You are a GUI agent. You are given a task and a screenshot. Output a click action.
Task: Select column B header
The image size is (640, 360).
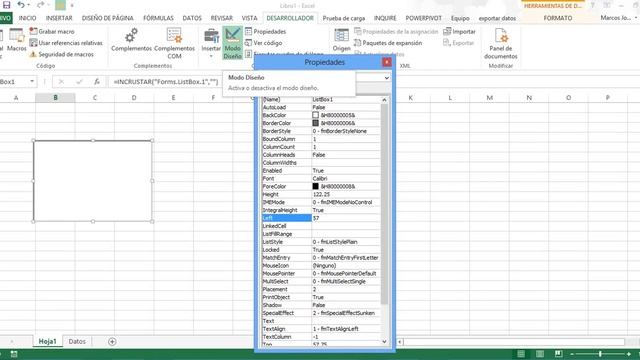pyautogui.click(x=55, y=98)
